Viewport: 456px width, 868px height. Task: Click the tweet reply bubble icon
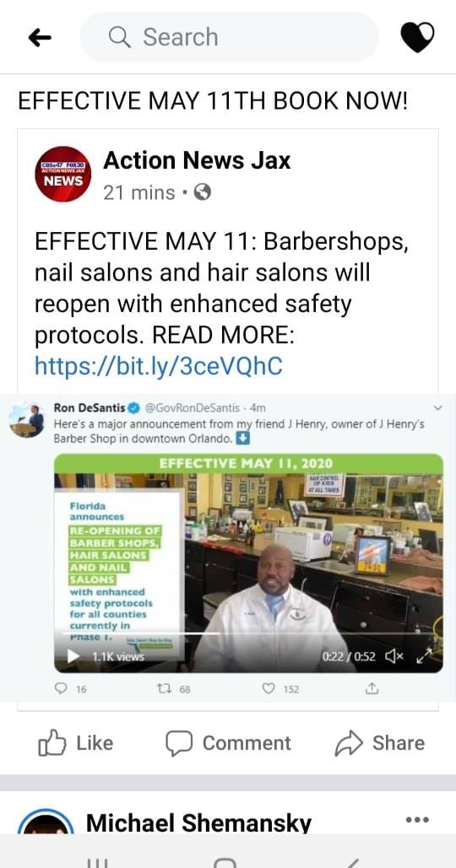click(60, 688)
